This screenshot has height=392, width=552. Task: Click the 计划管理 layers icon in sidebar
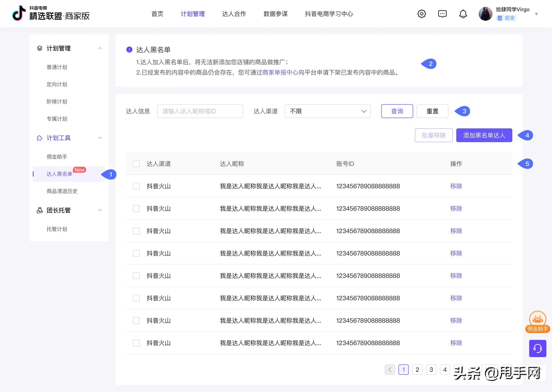pyautogui.click(x=40, y=48)
